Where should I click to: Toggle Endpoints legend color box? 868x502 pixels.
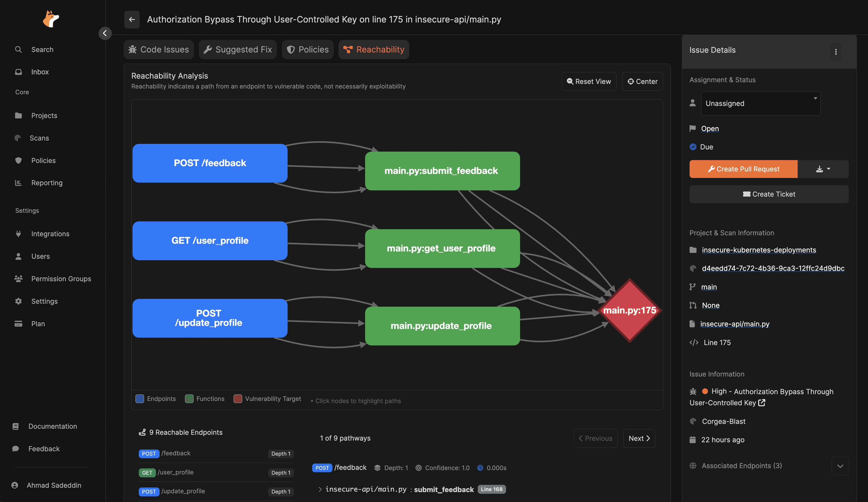click(x=140, y=399)
